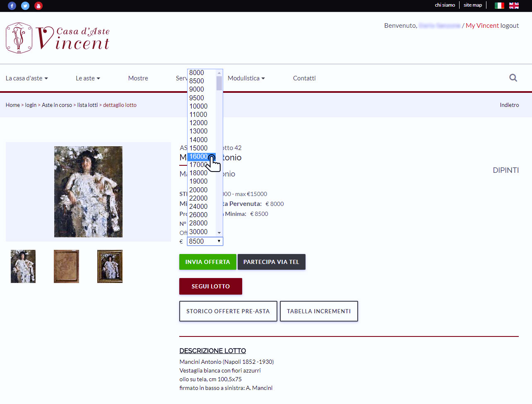This screenshot has height=404, width=532.
Task: Click the offer amount dropdown showing 8500
Action: click(205, 241)
